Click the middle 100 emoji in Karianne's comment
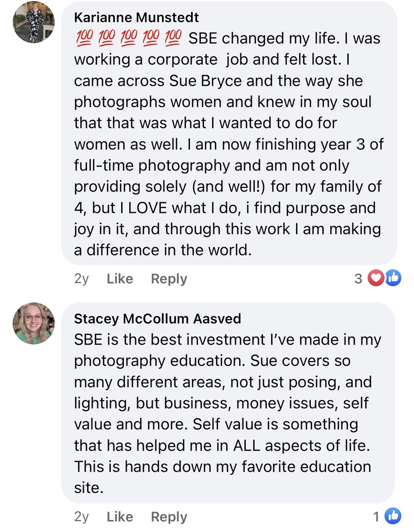 pos(128,38)
